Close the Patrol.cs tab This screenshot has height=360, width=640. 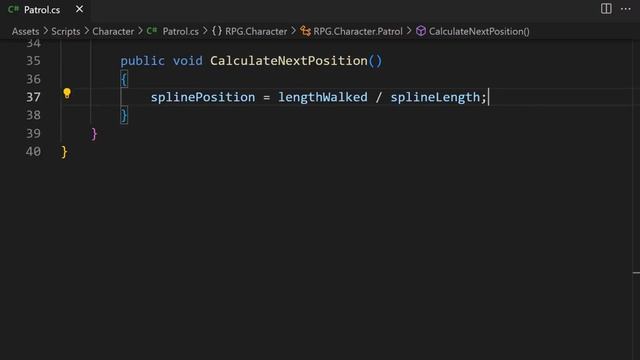click(x=80, y=9)
